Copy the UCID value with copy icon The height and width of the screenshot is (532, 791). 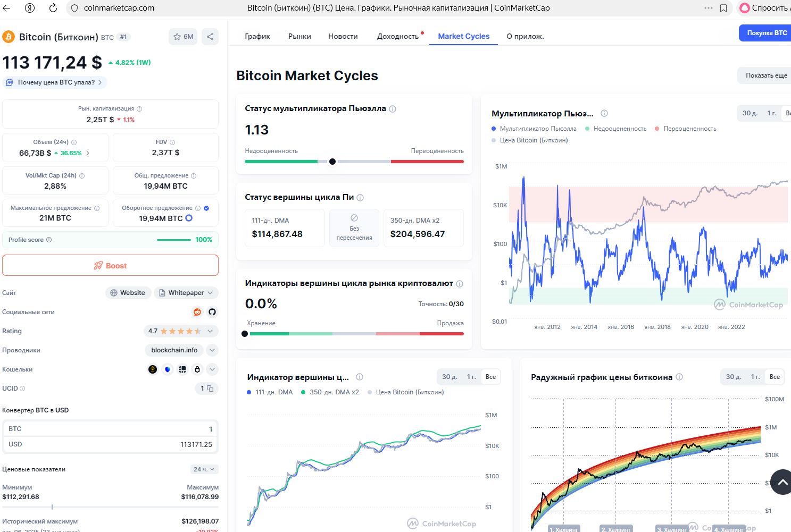210,389
